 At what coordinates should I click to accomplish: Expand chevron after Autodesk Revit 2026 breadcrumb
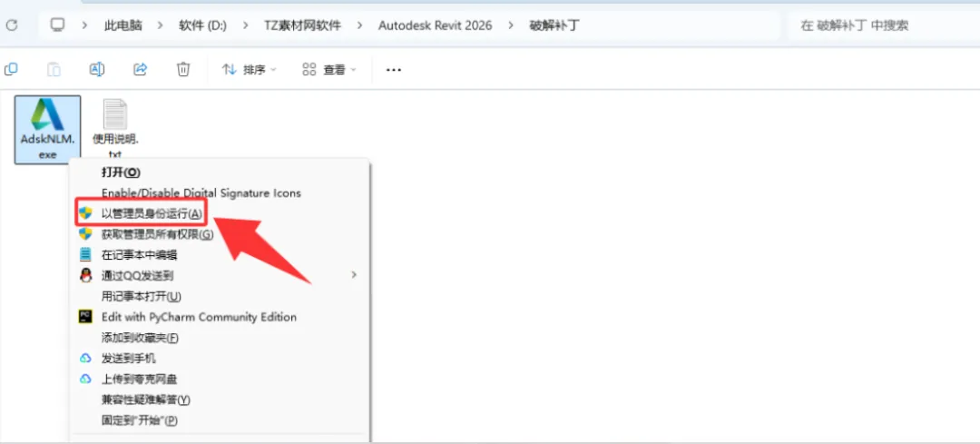click(511, 25)
